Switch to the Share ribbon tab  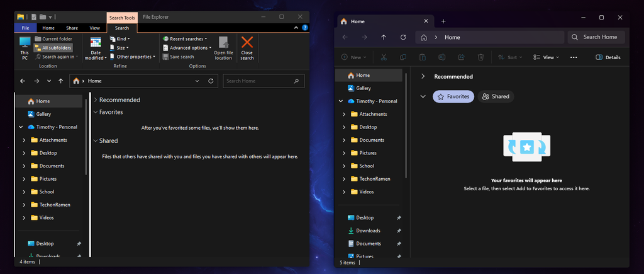pos(72,28)
